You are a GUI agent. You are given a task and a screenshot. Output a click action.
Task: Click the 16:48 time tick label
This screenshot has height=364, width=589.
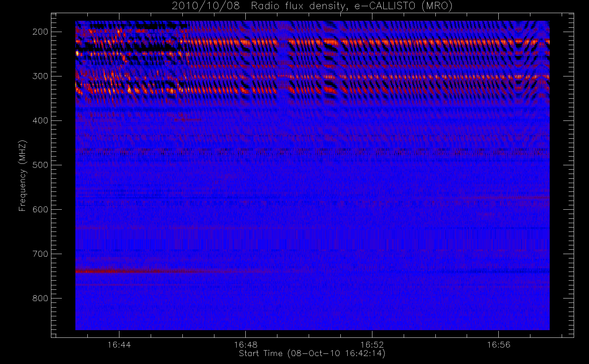tap(246, 345)
